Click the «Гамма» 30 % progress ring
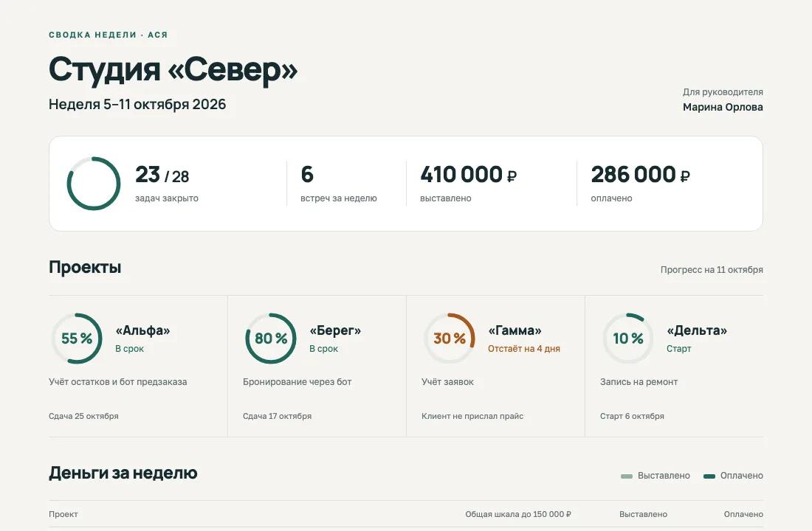The height and width of the screenshot is (531, 812). pos(450,339)
